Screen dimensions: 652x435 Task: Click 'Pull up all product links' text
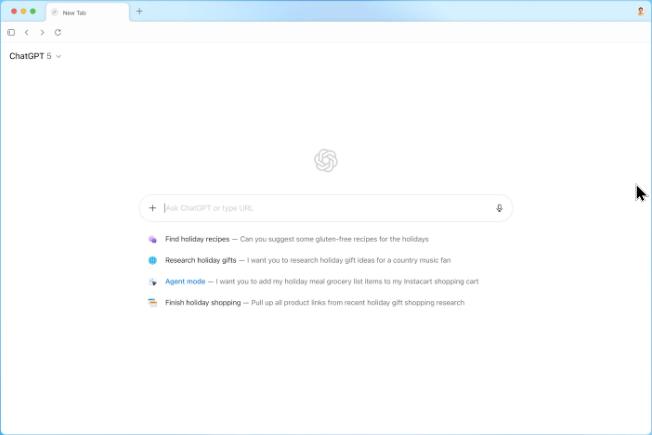pyautogui.click(x=289, y=303)
